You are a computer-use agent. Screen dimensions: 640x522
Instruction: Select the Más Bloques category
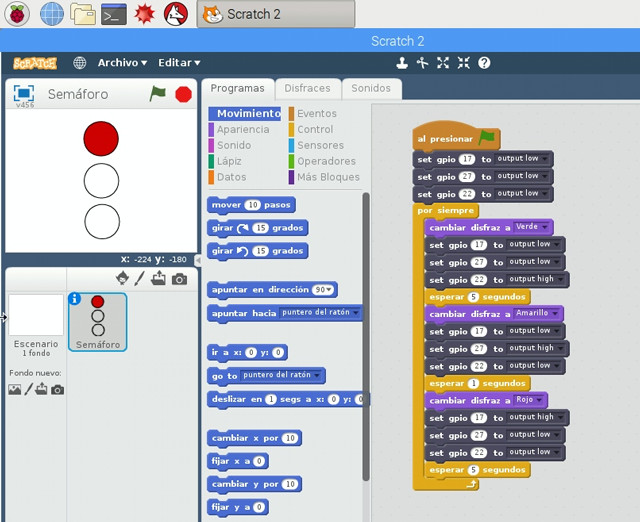324,177
